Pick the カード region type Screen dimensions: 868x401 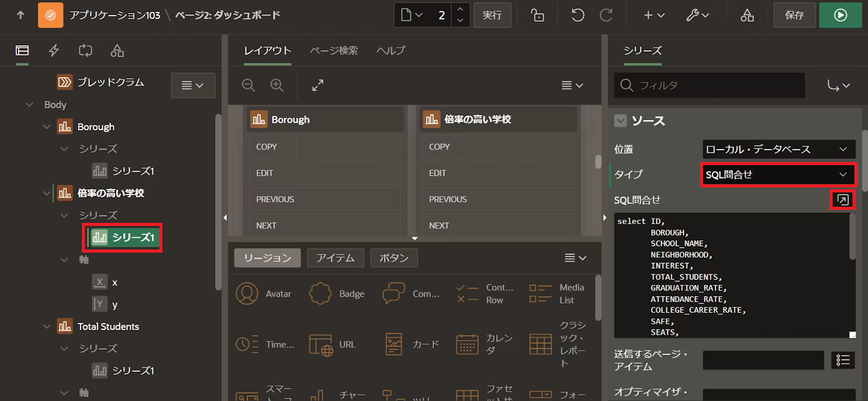pyautogui.click(x=411, y=345)
